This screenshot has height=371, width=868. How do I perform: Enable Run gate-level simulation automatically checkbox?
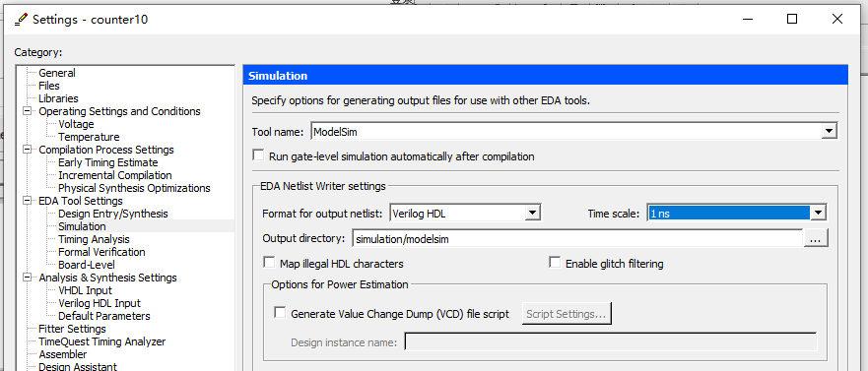[x=258, y=155]
